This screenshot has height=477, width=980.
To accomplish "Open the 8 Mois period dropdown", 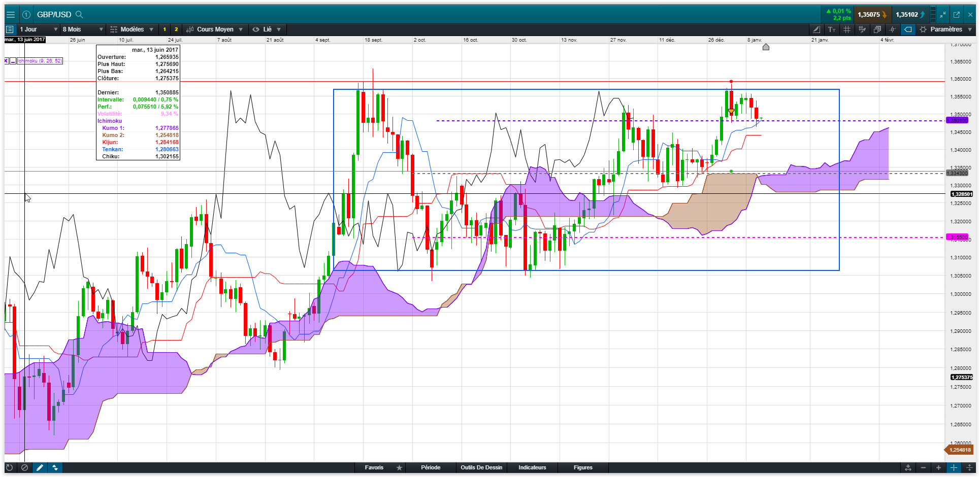I will point(83,29).
